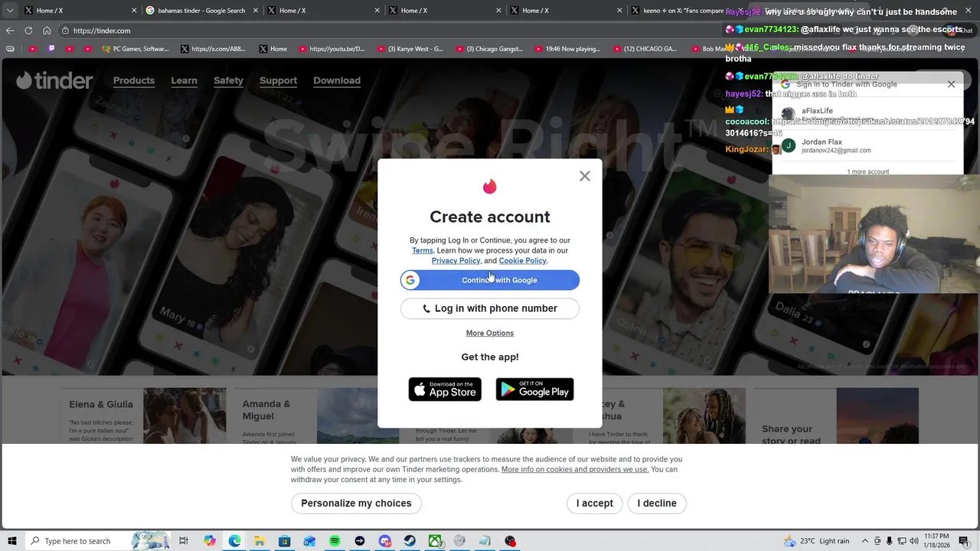Close the bahamas tinder Google Search tab
The height and width of the screenshot is (551, 980).
tap(255, 11)
